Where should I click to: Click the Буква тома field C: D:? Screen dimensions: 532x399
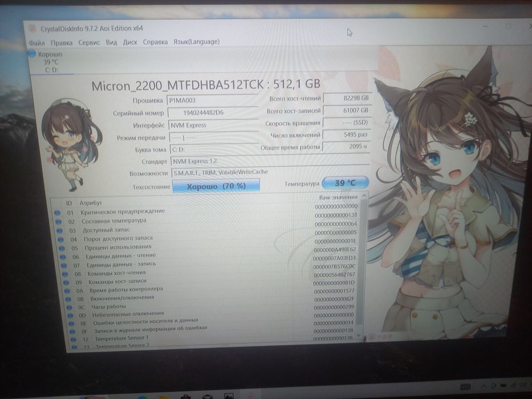214,149
